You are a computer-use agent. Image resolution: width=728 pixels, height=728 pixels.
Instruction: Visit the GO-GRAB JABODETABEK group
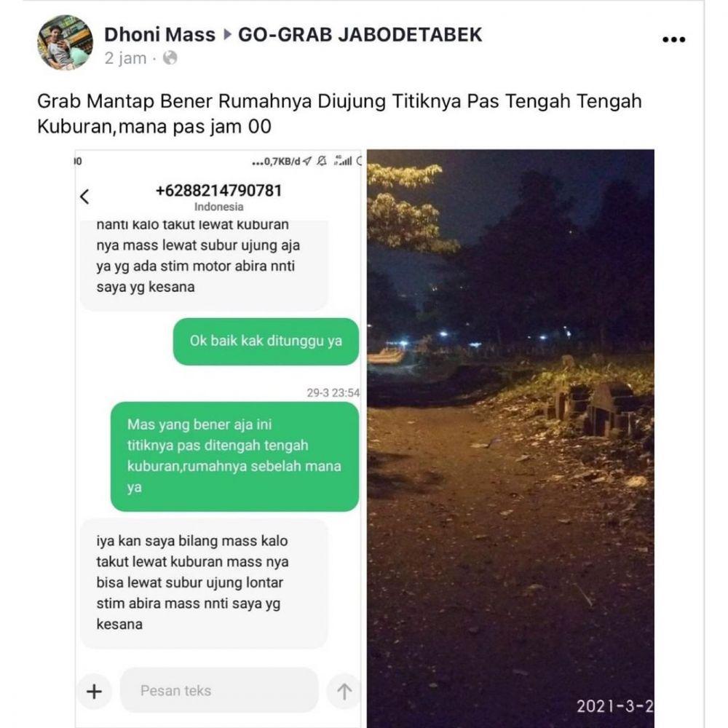[x=360, y=35]
